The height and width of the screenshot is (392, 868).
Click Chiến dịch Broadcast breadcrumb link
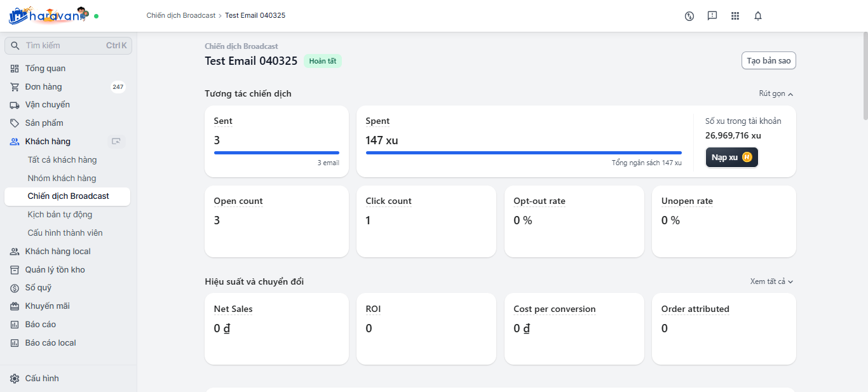click(181, 15)
